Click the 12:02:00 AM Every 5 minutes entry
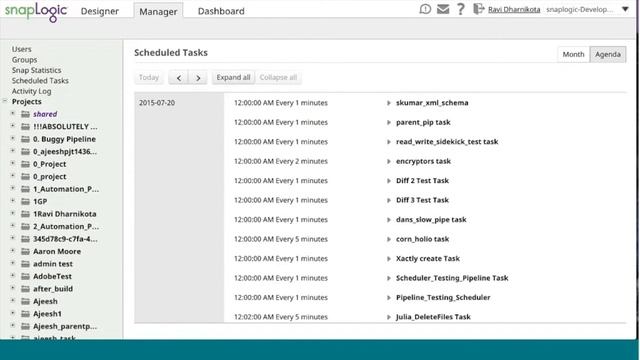This screenshot has width=640, height=360. click(x=281, y=317)
